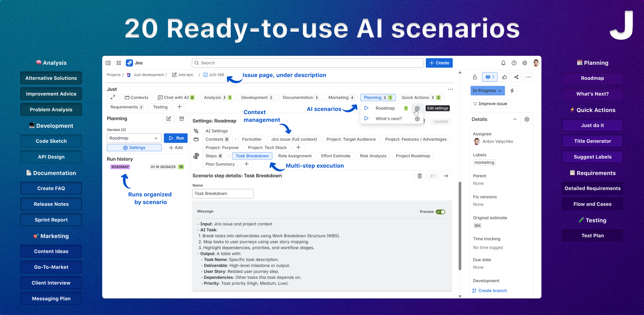
Task: Run the Roadmap scenario play icon
Action: coord(366,108)
